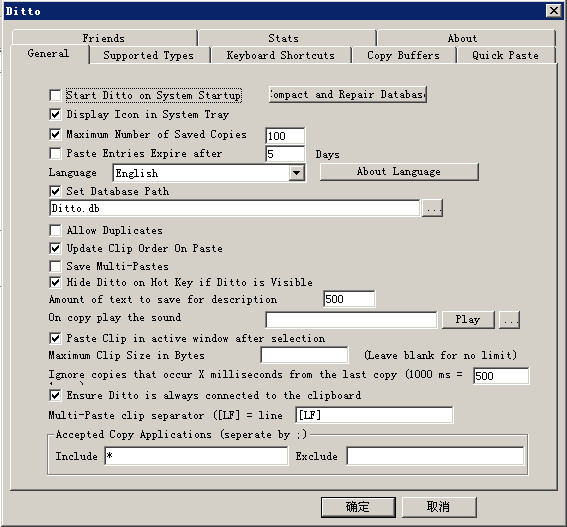The width and height of the screenshot is (567, 527).
Task: Click the expire days field showing 5
Action: (x=285, y=154)
